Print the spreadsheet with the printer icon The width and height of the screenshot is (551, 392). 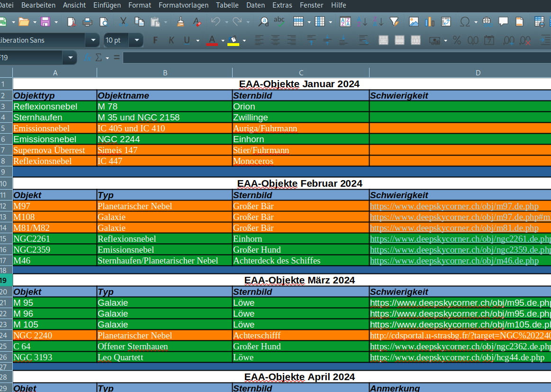[x=87, y=22]
